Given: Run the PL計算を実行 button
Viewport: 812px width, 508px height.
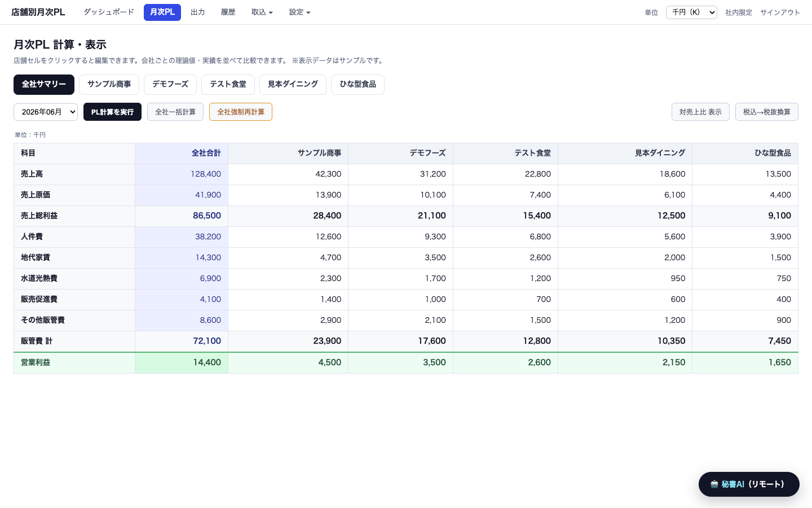Looking at the screenshot, I should pos(112,112).
